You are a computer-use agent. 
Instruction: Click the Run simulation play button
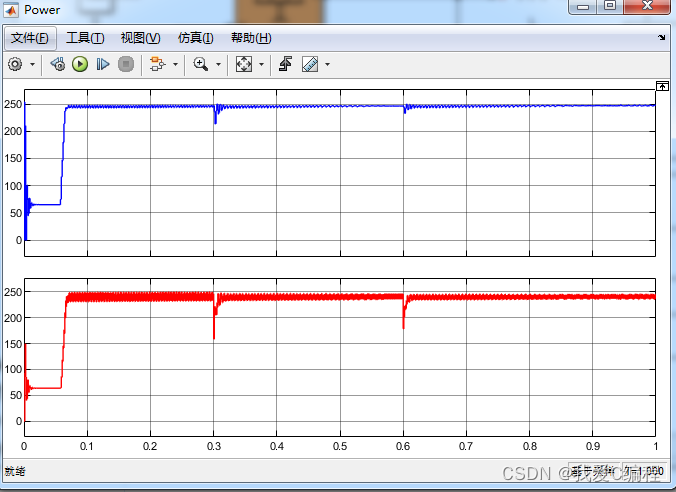point(80,64)
